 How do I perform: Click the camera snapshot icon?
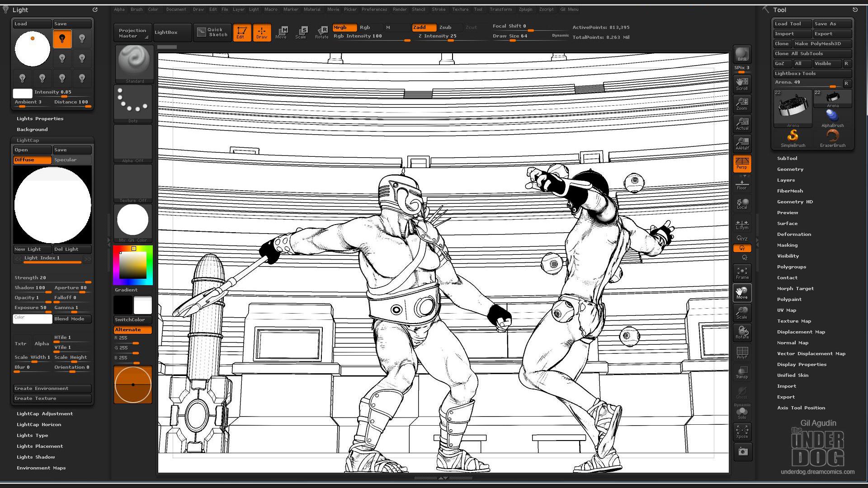(x=742, y=451)
